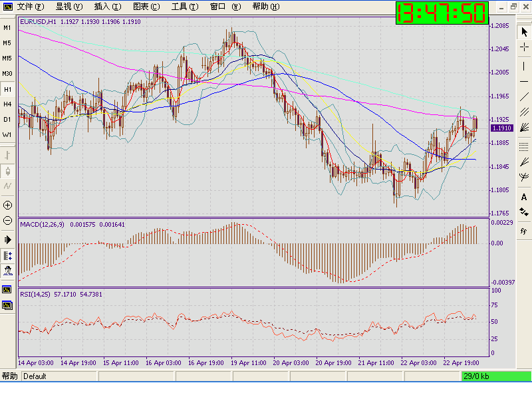Switch chart to H4 timeframe
Image resolution: width=532 pixels, height=399 pixels.
(7, 104)
